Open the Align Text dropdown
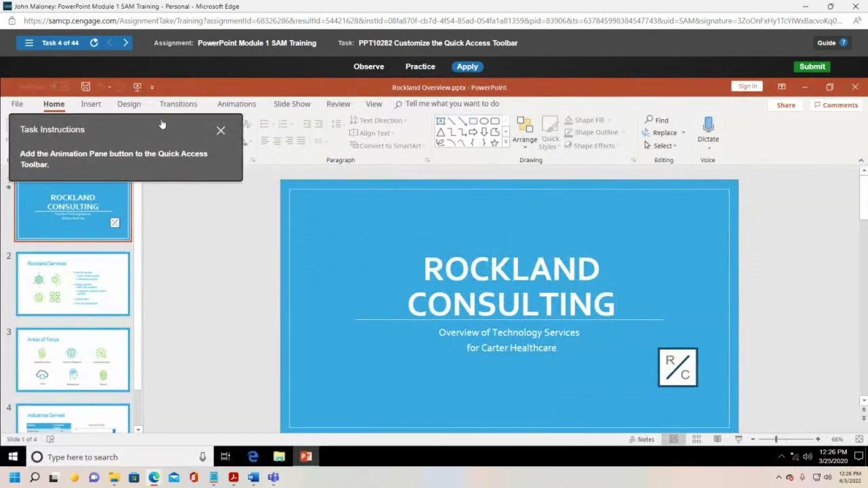The image size is (868, 488). tap(371, 134)
